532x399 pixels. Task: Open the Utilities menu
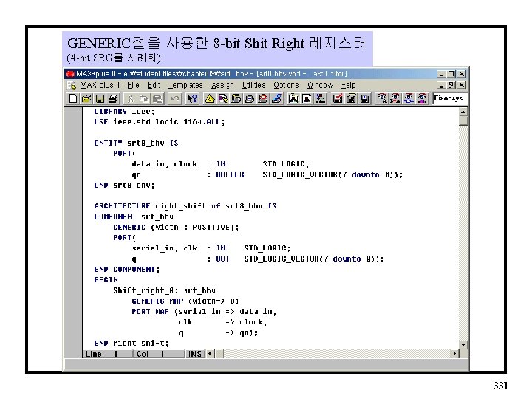(253, 85)
